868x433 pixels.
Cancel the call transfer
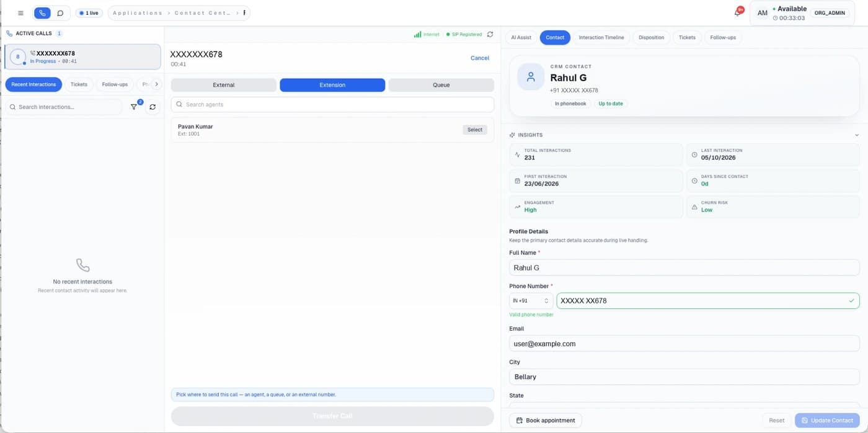coord(480,58)
